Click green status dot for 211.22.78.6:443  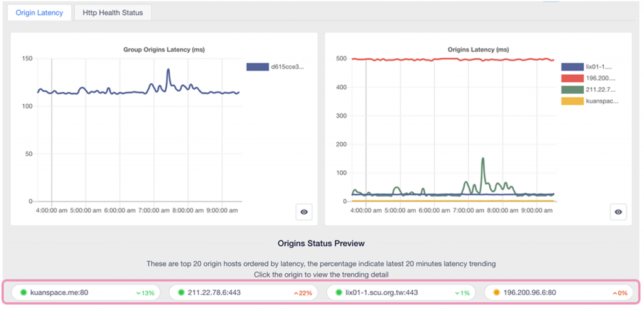[181, 292]
